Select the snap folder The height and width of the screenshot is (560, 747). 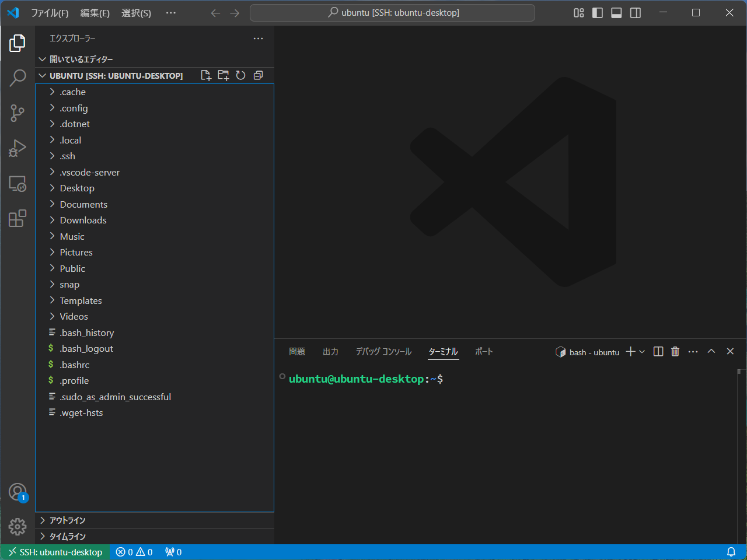(x=155, y=285)
